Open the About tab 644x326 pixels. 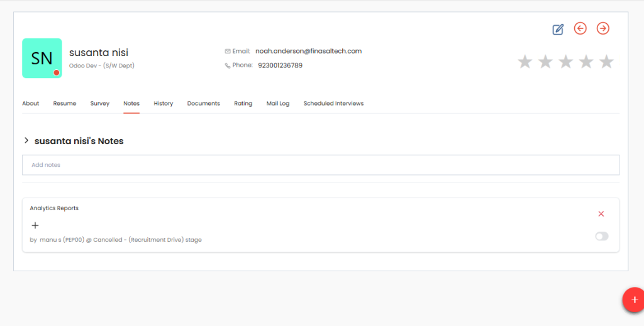[31, 103]
